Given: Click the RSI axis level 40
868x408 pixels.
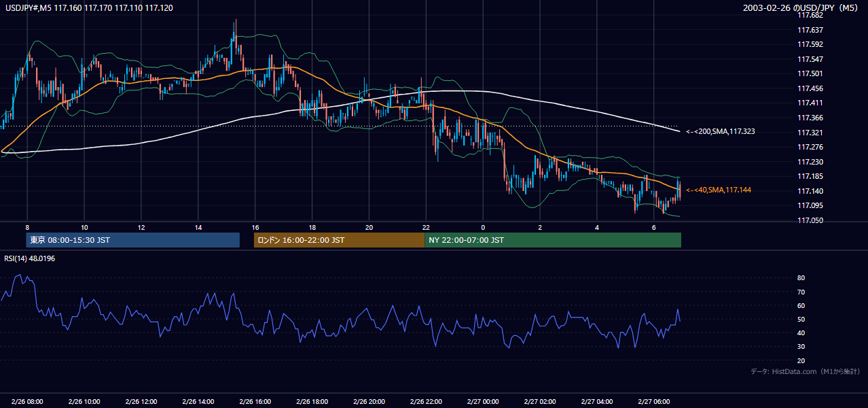Looking at the screenshot, I should [801, 333].
